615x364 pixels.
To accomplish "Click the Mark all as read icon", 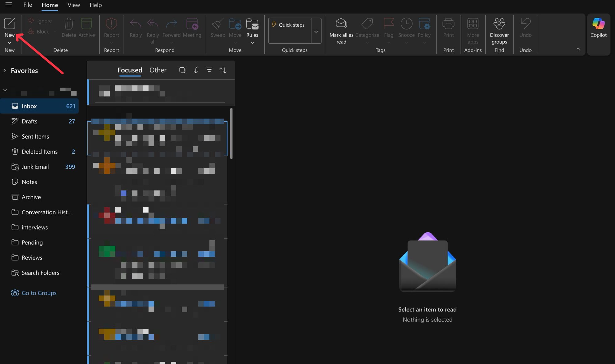I will (x=341, y=23).
